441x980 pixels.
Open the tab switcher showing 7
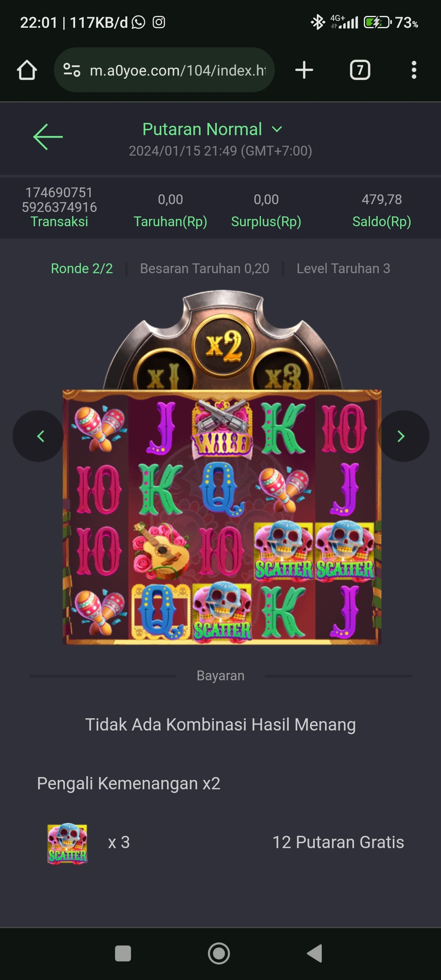360,70
